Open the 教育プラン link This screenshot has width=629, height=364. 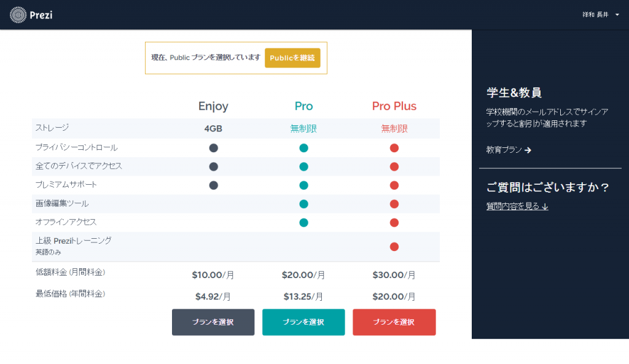click(x=509, y=150)
